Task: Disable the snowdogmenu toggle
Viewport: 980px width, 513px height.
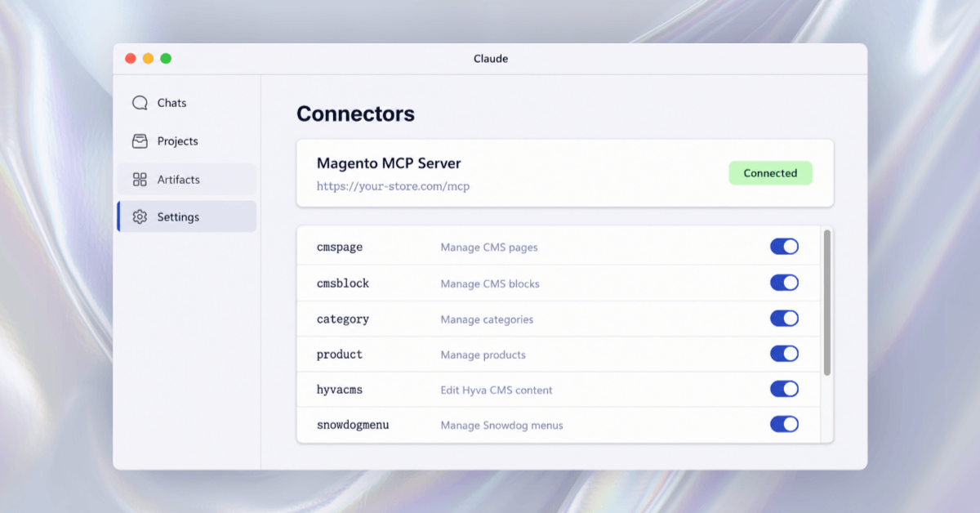Action: click(x=784, y=424)
